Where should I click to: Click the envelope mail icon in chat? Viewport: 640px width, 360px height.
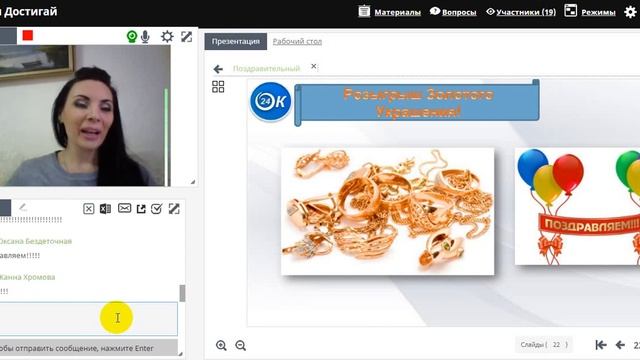coord(124,208)
